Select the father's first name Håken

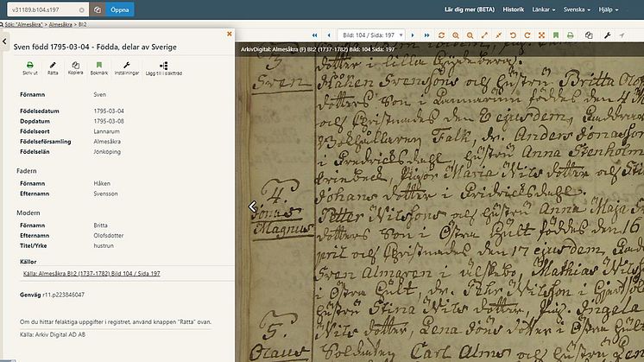102,183
